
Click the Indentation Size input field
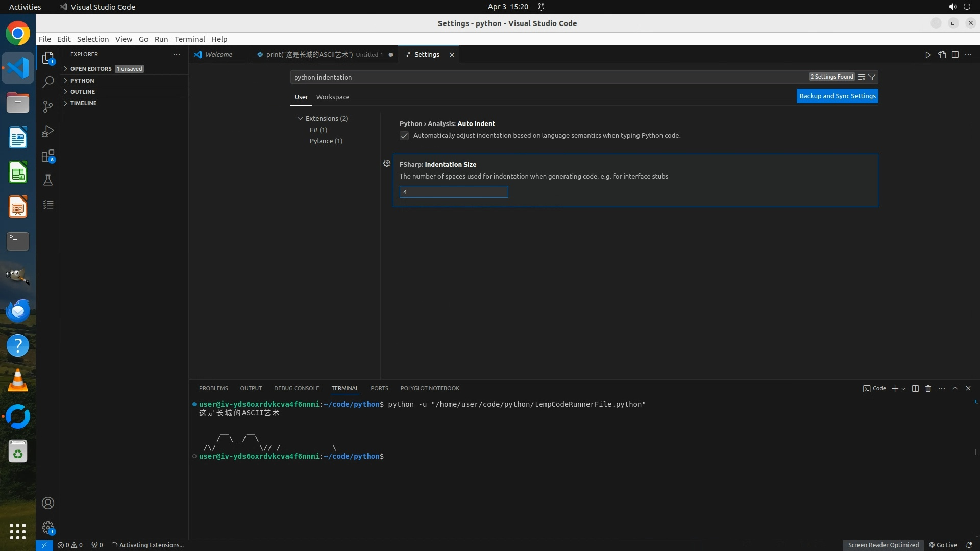[x=453, y=192]
